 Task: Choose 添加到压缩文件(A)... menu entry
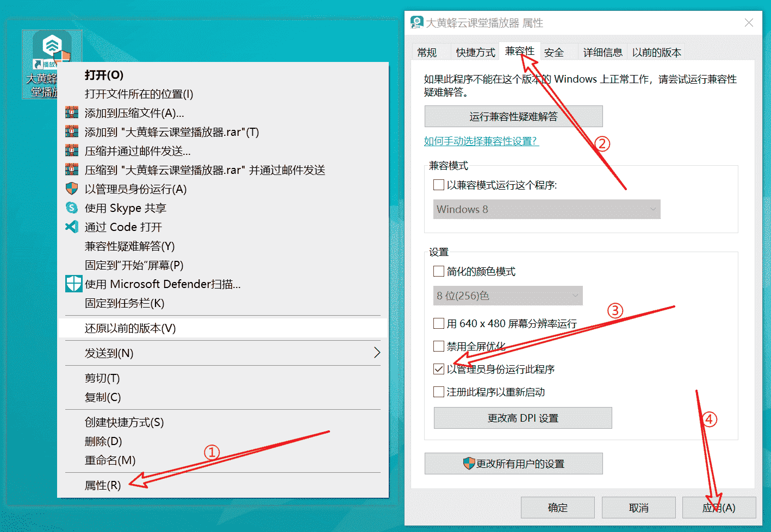223,113
